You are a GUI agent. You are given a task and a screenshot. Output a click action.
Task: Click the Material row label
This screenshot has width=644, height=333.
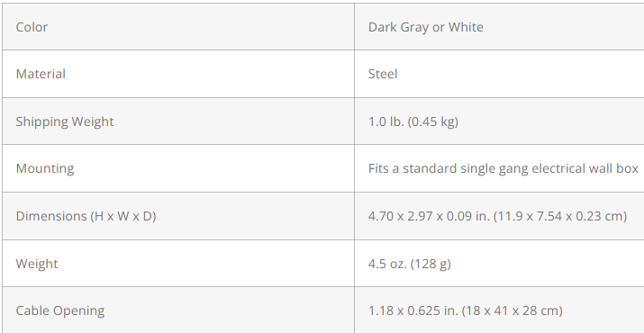pyautogui.click(x=41, y=74)
